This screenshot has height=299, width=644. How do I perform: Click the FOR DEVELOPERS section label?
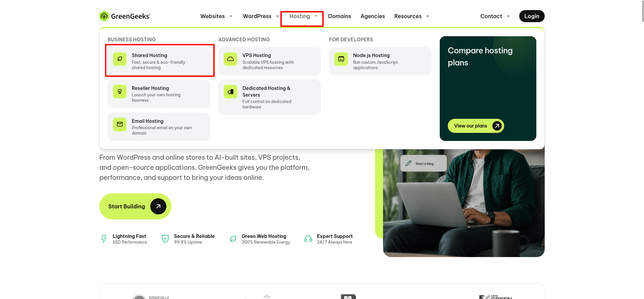click(351, 40)
